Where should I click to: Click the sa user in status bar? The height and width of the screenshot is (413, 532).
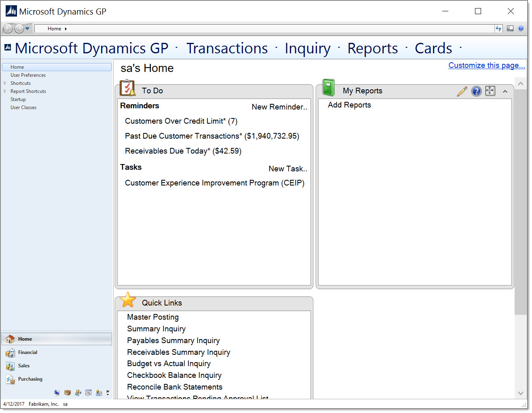pyautogui.click(x=65, y=404)
